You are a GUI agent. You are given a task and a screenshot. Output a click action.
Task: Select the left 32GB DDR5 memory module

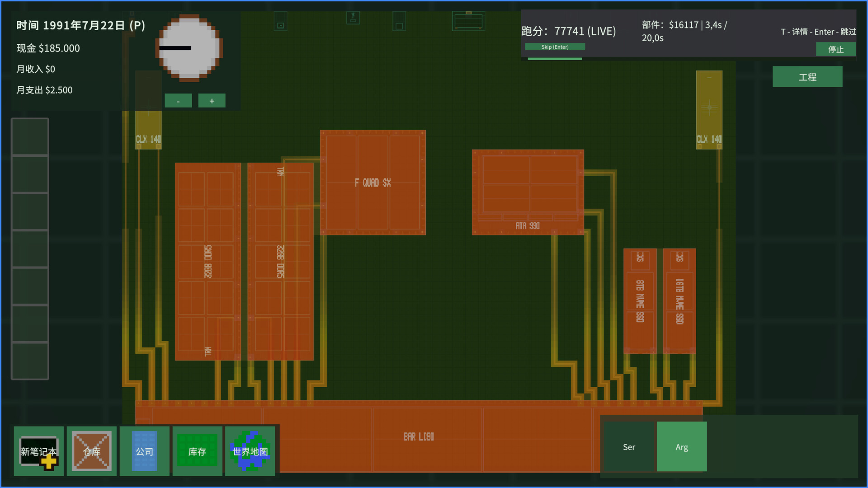pos(208,262)
